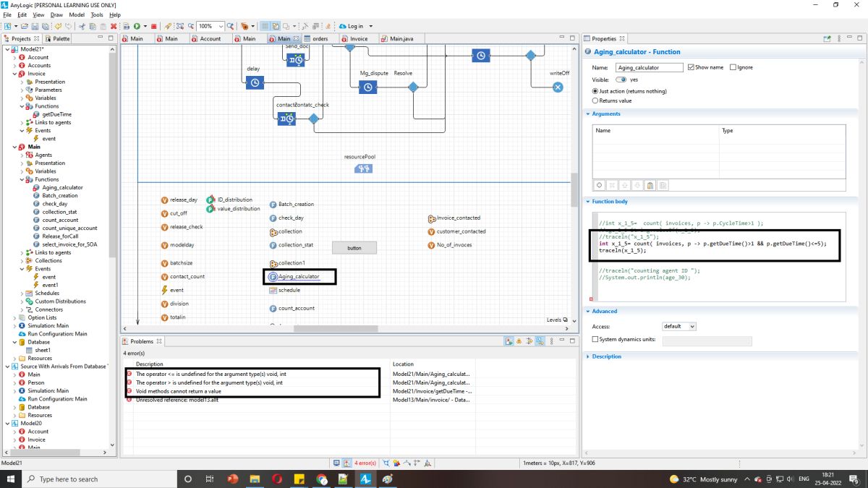Run the model with green play button

(x=137, y=26)
